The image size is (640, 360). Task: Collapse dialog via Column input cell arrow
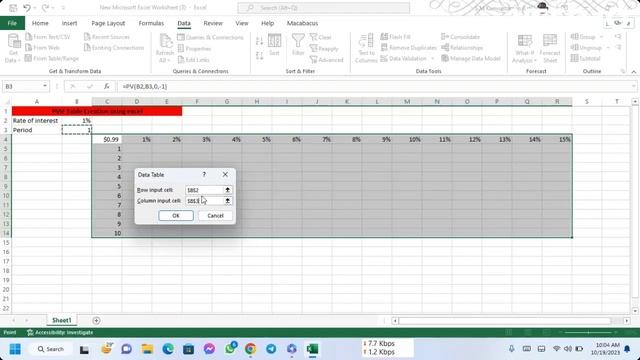(228, 201)
